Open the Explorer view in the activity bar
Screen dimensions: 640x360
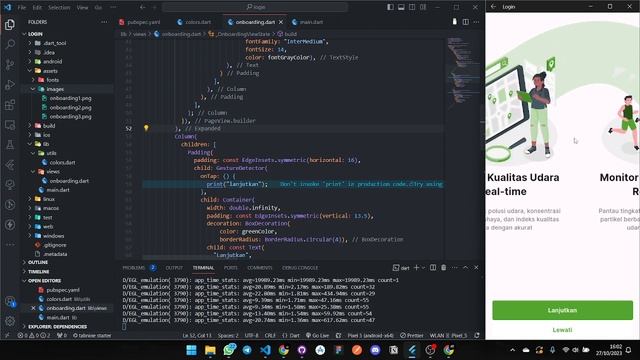(10, 24)
